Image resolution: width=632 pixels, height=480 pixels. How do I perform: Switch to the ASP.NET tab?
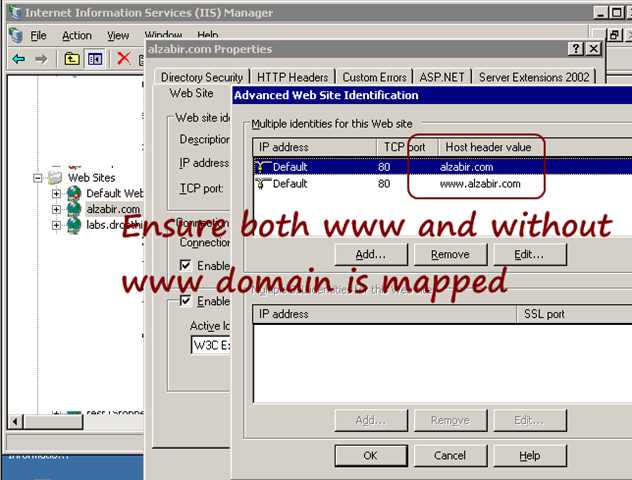[442, 77]
